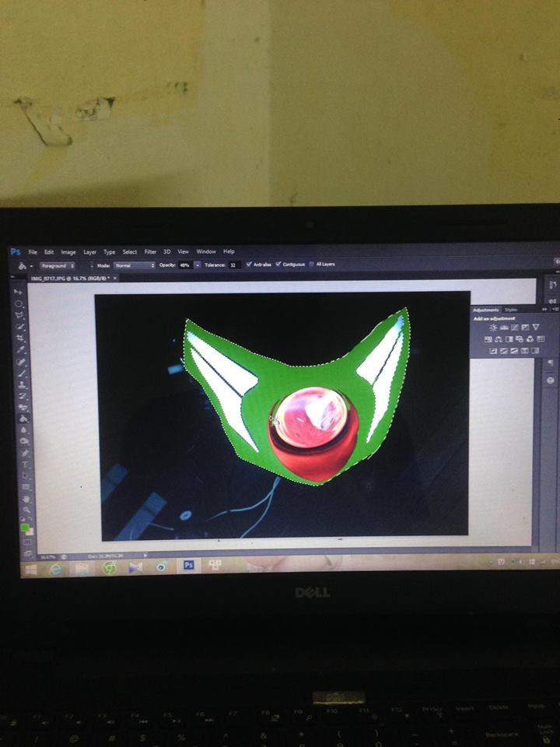
Task: Add a Levels adjustment
Action: point(504,328)
